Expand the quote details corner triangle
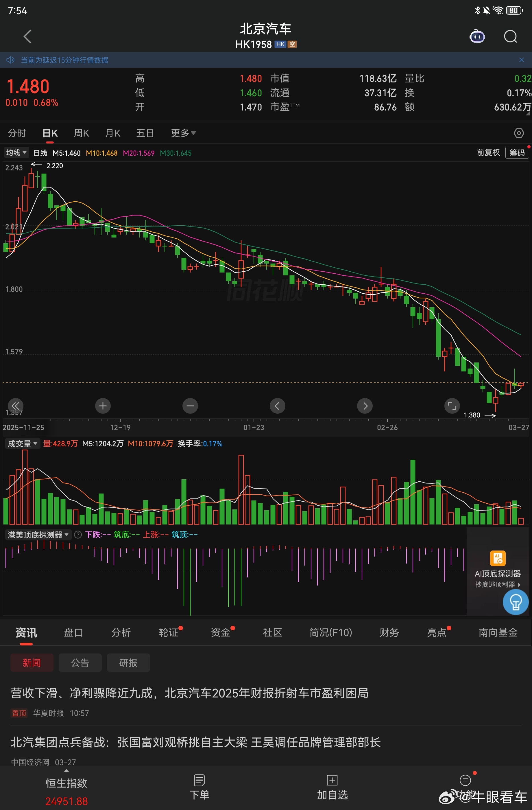The image size is (532, 810). (x=528, y=114)
